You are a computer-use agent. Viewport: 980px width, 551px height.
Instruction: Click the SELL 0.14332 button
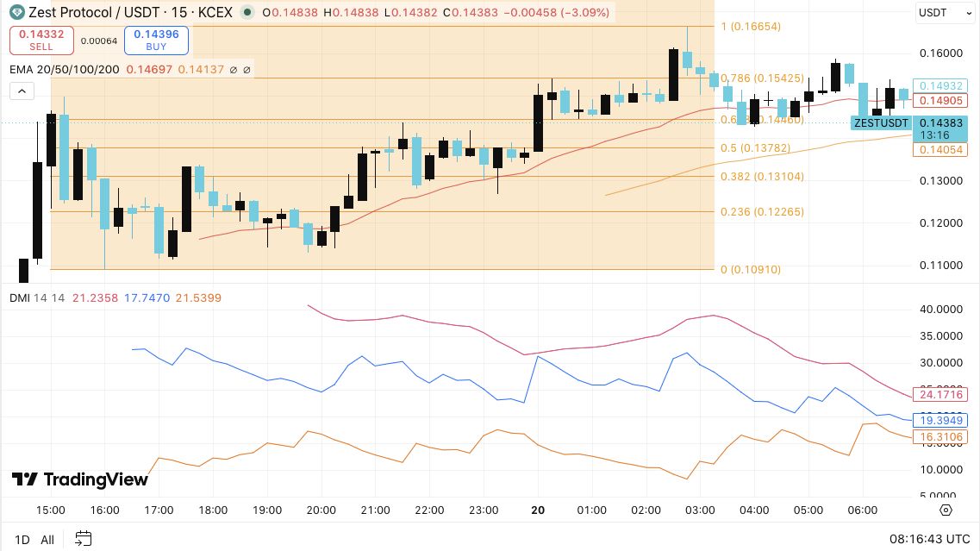[41, 40]
